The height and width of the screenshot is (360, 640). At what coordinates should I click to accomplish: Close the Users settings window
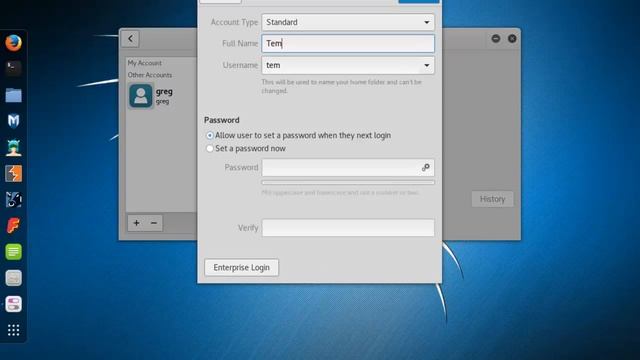tap(512, 38)
